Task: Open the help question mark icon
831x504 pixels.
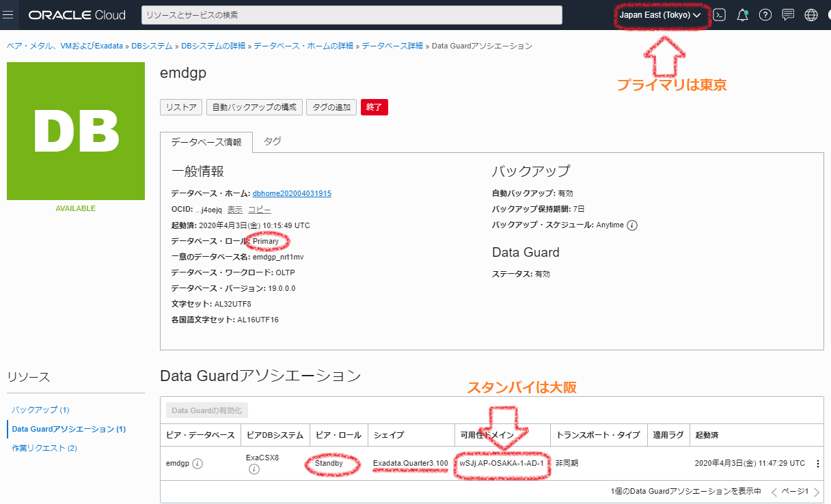Action: [765, 14]
